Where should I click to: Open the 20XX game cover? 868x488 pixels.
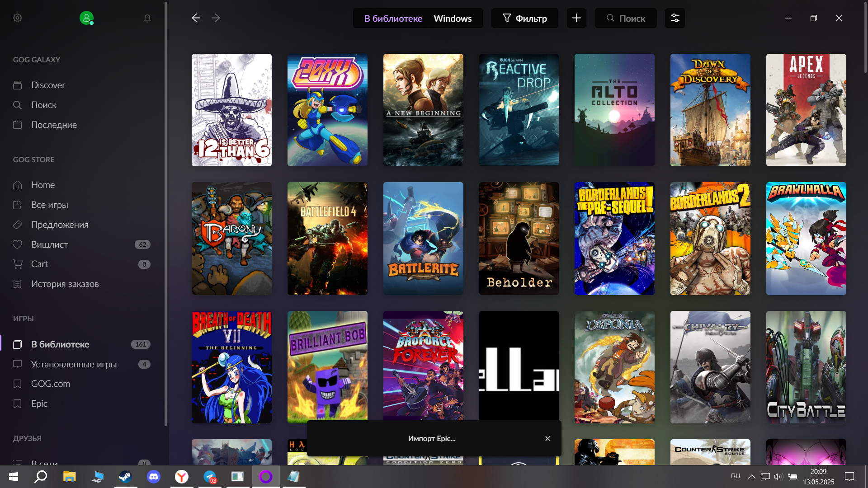point(327,110)
